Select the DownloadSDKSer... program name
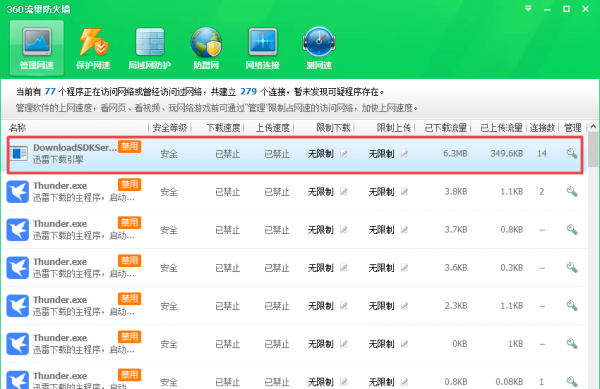Viewport: 600px width, 389px height. point(75,148)
